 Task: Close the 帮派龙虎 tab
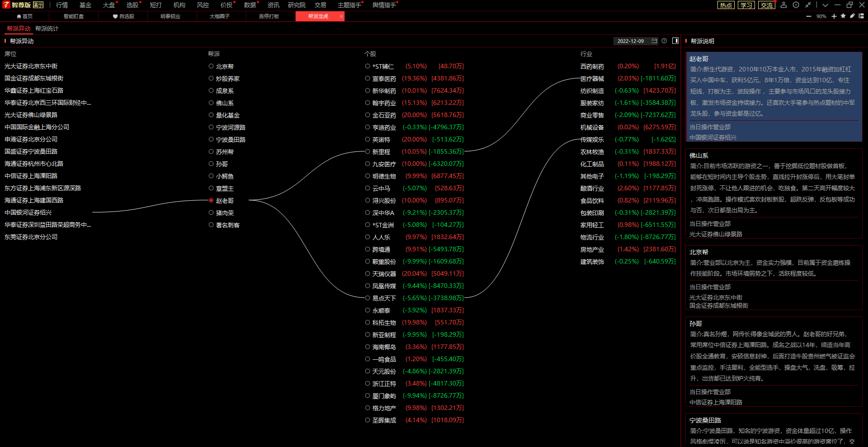coord(341,16)
